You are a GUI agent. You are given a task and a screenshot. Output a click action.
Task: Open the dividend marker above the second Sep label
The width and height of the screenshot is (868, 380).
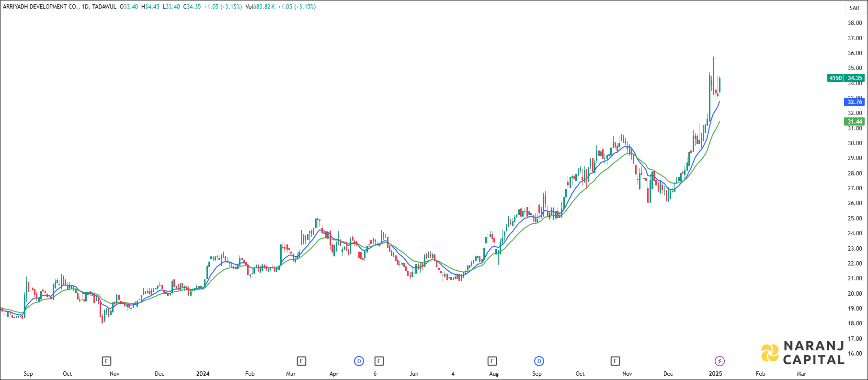tap(539, 361)
